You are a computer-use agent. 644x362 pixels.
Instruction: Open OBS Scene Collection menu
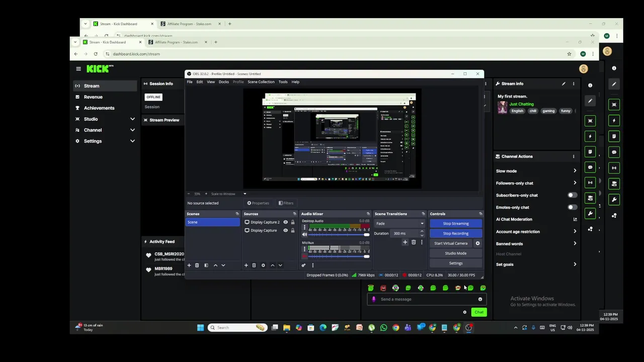coord(261,82)
